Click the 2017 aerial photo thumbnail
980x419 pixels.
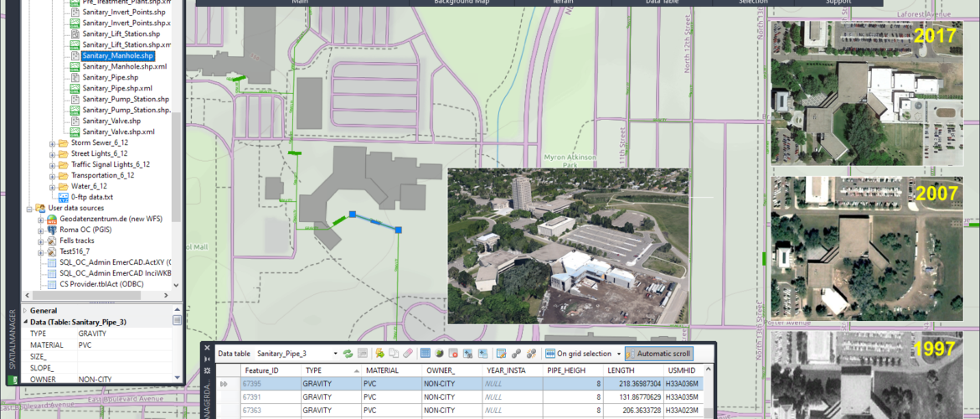867,93
